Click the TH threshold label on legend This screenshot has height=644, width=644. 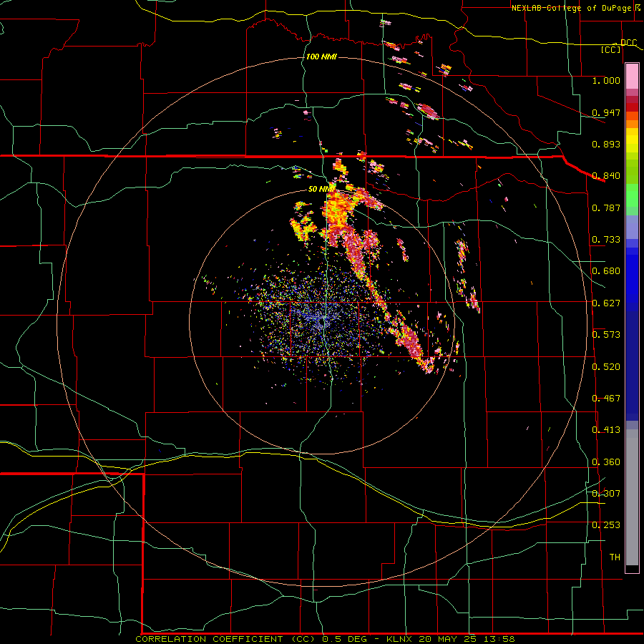click(615, 557)
